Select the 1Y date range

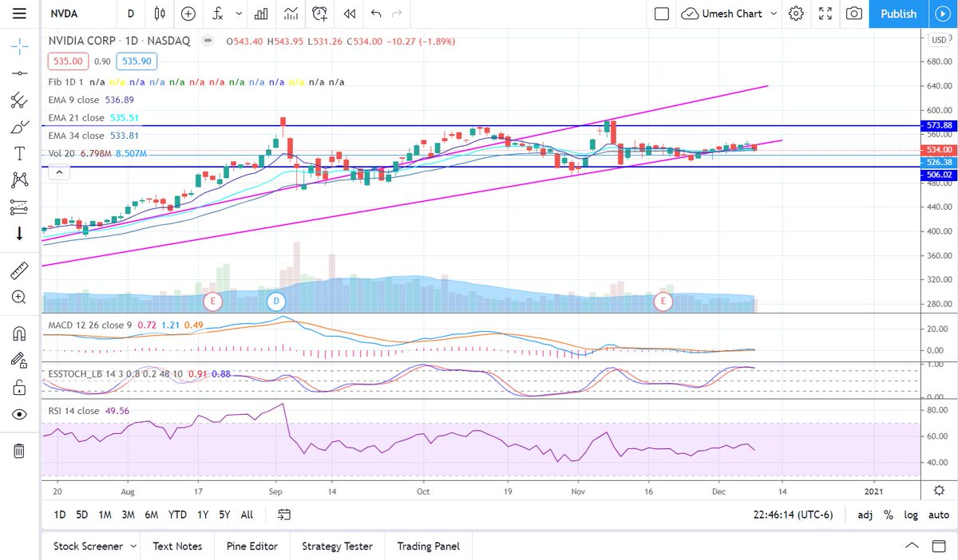click(203, 515)
